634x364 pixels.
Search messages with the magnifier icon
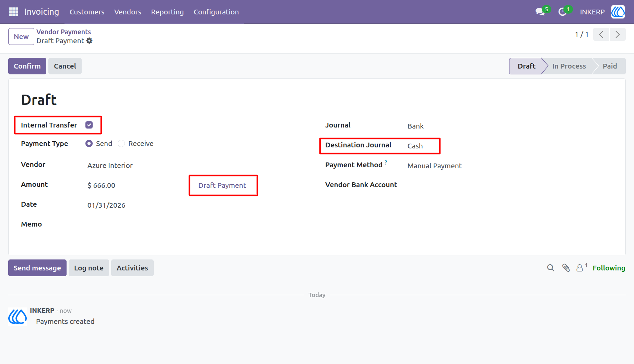pos(551,268)
